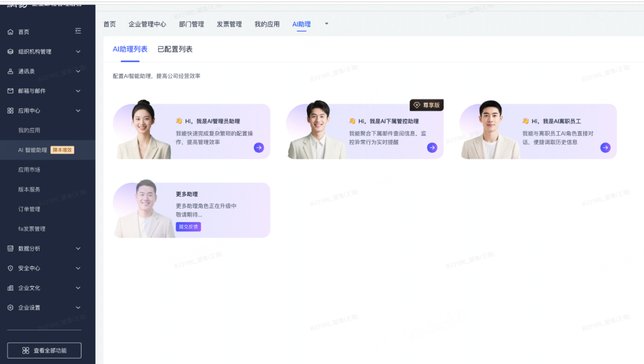Open 我的应用 top tab
This screenshot has height=364, width=644.
coord(267,24)
